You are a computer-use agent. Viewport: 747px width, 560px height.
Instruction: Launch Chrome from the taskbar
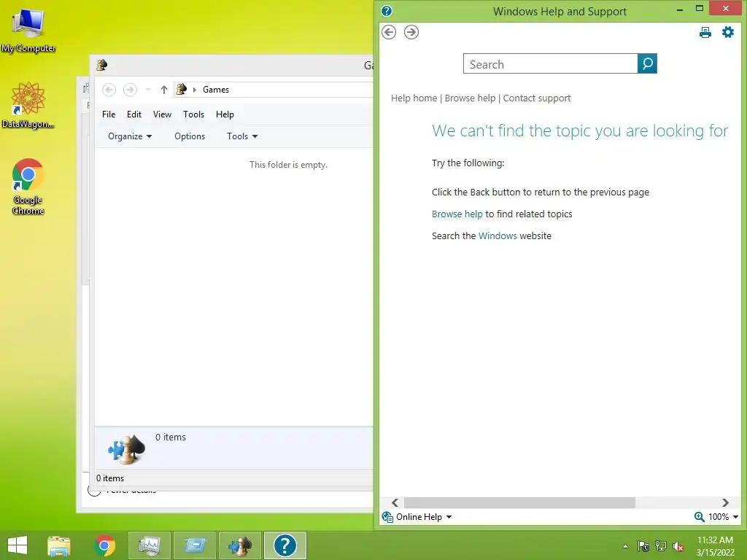[x=104, y=545]
